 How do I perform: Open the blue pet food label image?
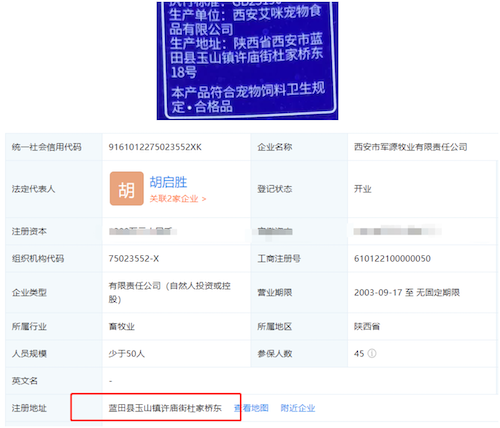tap(247, 60)
